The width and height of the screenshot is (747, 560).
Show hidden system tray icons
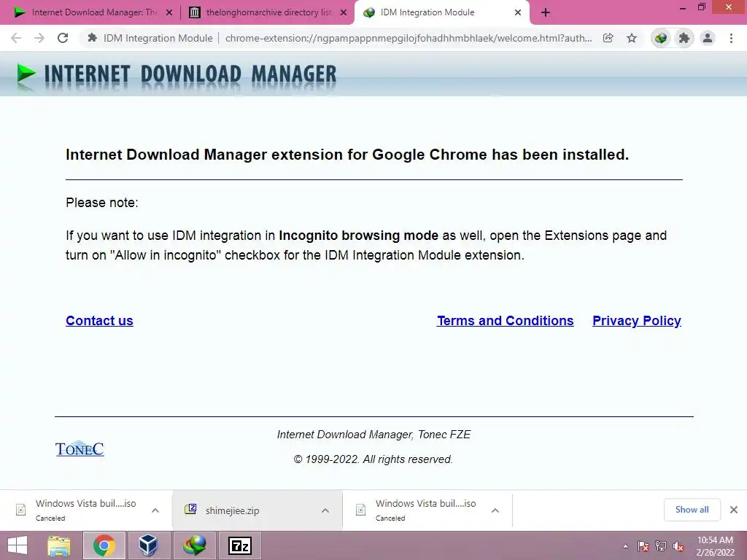click(x=625, y=546)
